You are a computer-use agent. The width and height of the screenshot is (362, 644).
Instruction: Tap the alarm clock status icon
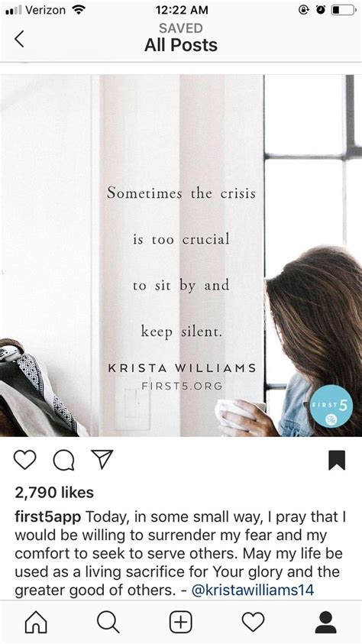point(321,10)
